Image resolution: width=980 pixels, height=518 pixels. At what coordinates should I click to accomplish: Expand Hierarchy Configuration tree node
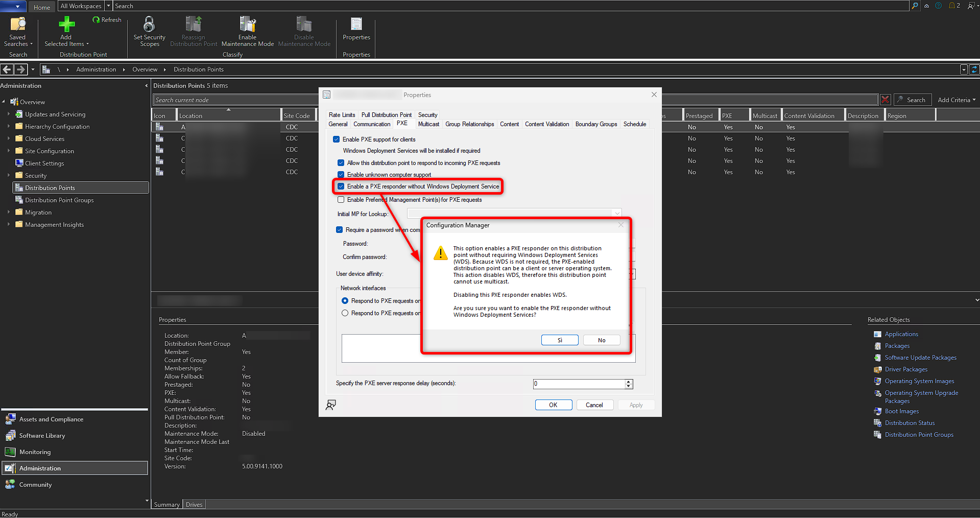(9, 126)
